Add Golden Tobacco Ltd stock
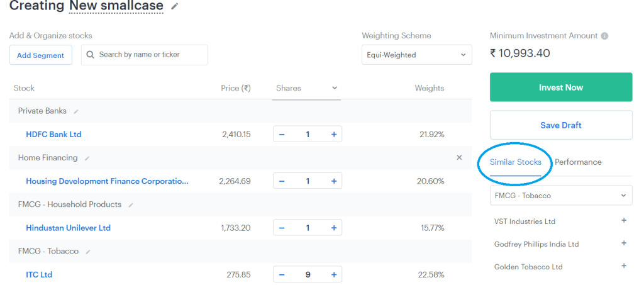Screen dimensions: 644x285 (624, 265)
